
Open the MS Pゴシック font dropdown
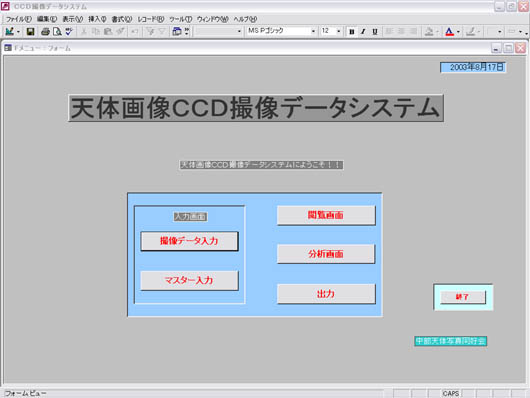tap(313, 31)
